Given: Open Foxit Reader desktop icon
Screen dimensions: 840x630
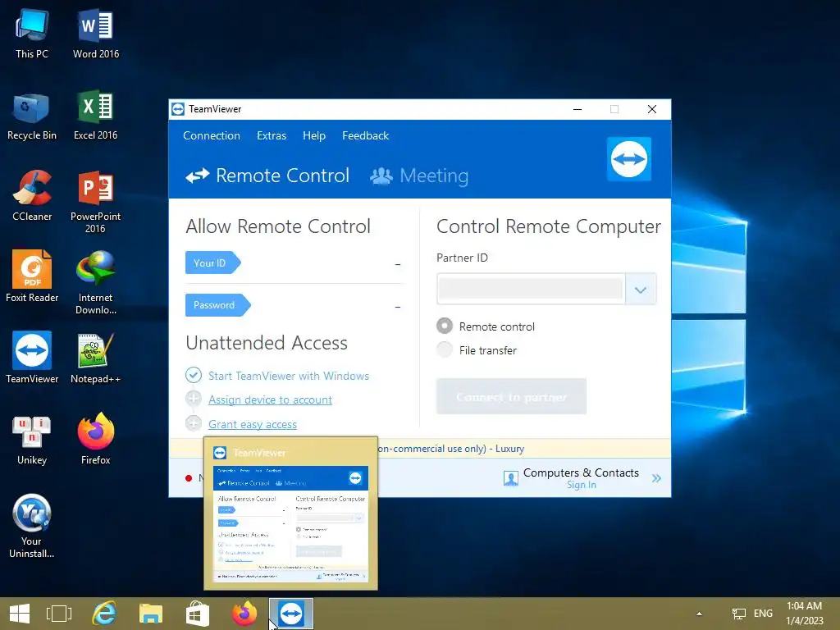Looking at the screenshot, I should (x=32, y=276).
